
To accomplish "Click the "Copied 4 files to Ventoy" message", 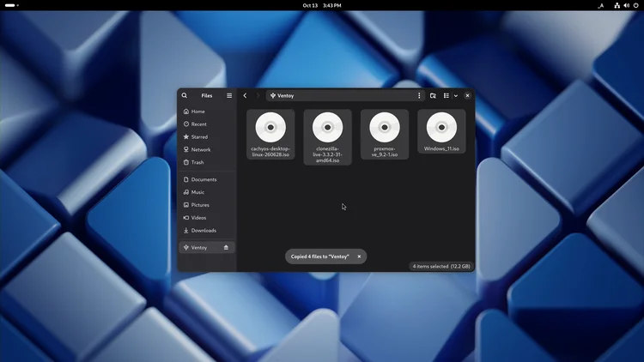I will coord(320,256).
